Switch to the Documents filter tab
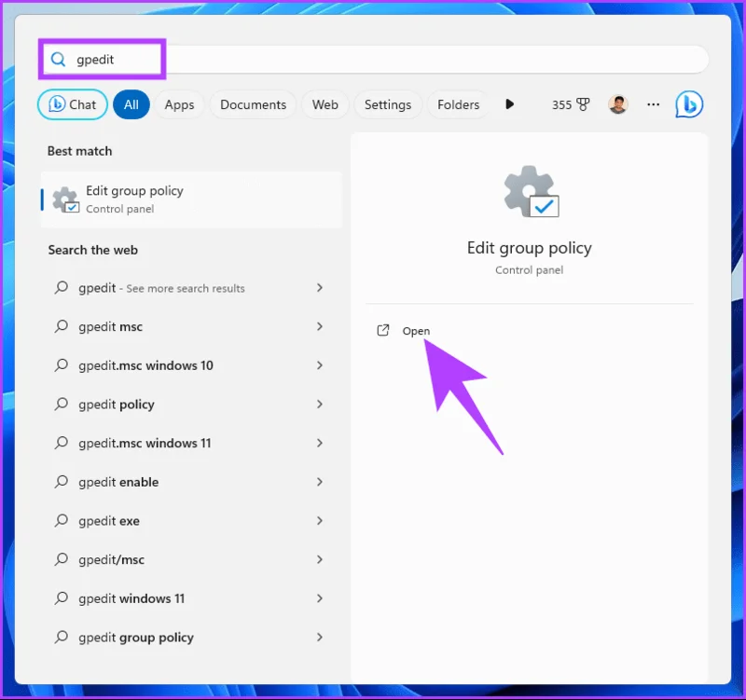Viewport: 746px width, 700px height. [253, 104]
